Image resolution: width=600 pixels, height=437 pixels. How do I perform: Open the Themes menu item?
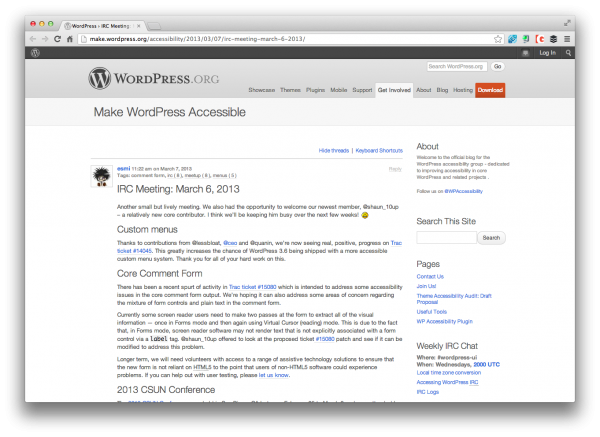pyautogui.click(x=290, y=90)
